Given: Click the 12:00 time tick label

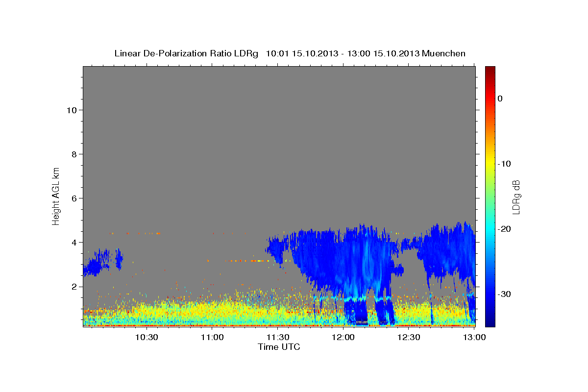Looking at the screenshot, I should [x=343, y=338].
